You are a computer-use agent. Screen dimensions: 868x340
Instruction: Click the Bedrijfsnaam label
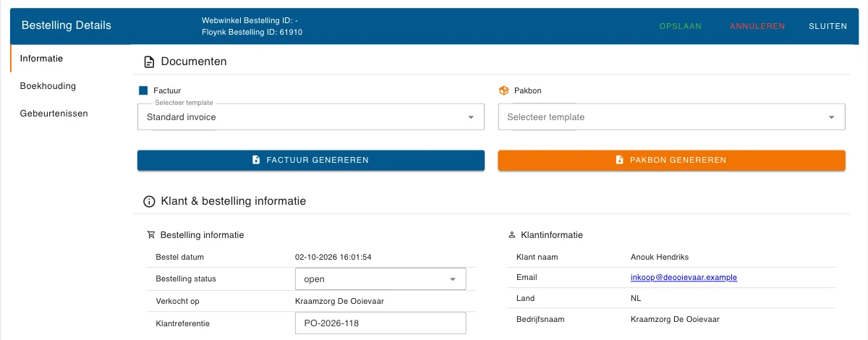point(541,319)
